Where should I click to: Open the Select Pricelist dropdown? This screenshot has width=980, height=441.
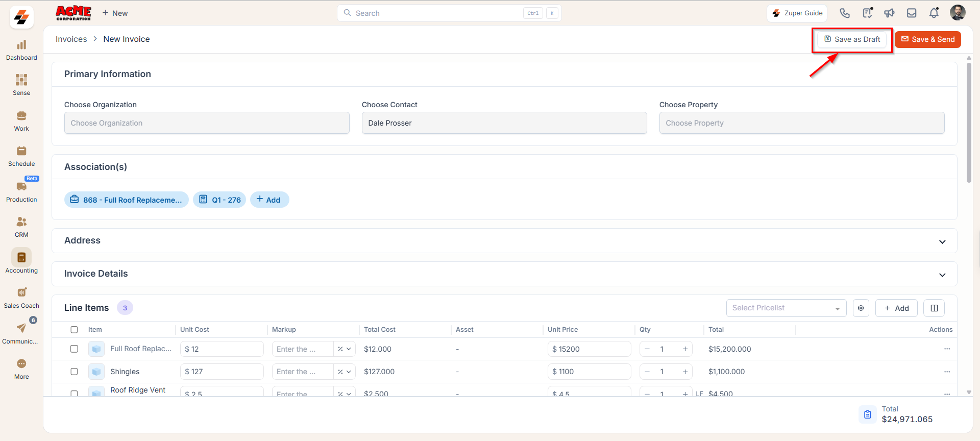(x=786, y=308)
